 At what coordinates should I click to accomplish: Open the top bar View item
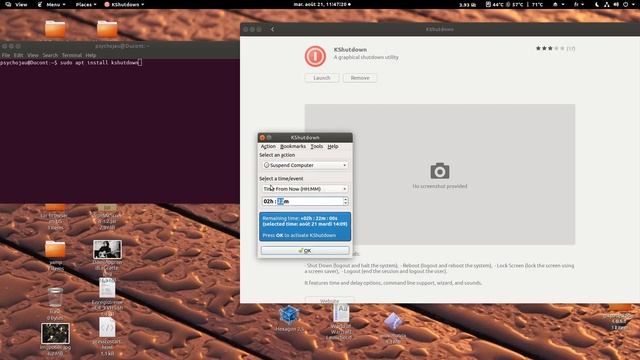tap(16, 4)
